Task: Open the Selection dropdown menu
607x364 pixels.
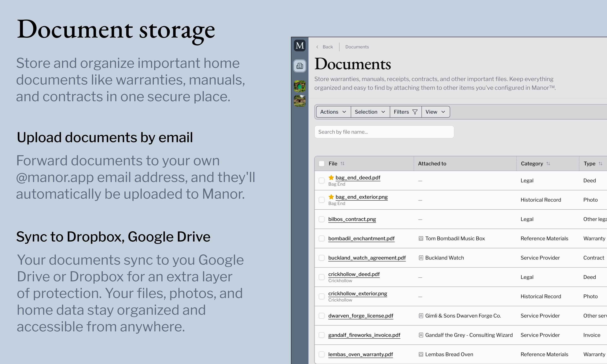Action: [370, 112]
